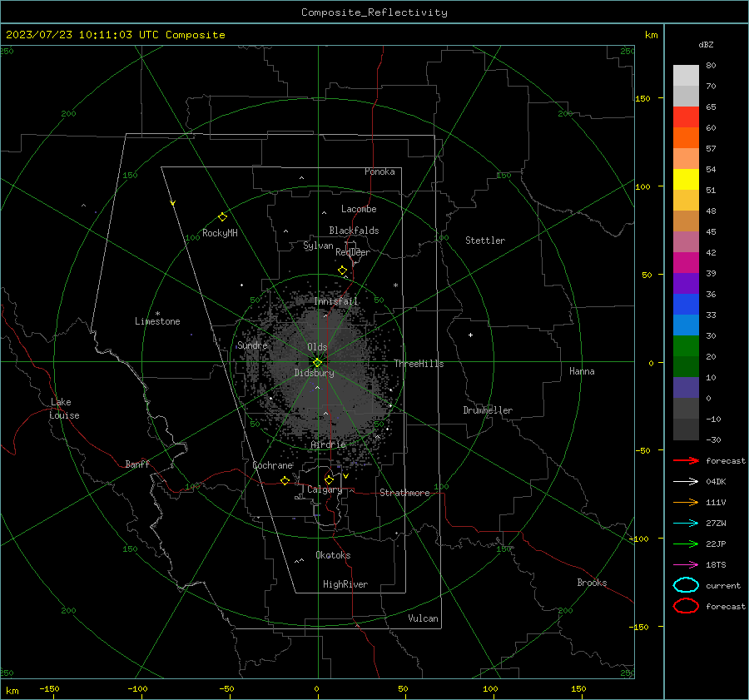Click the Sundre town label

[x=252, y=345]
